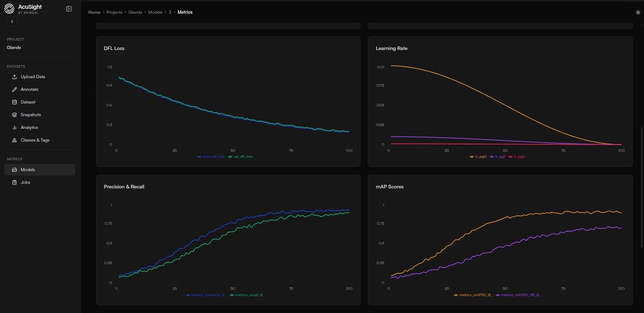The width and height of the screenshot is (644, 313).
Task: Click the Jobs clipboard icon
Action: click(14, 182)
